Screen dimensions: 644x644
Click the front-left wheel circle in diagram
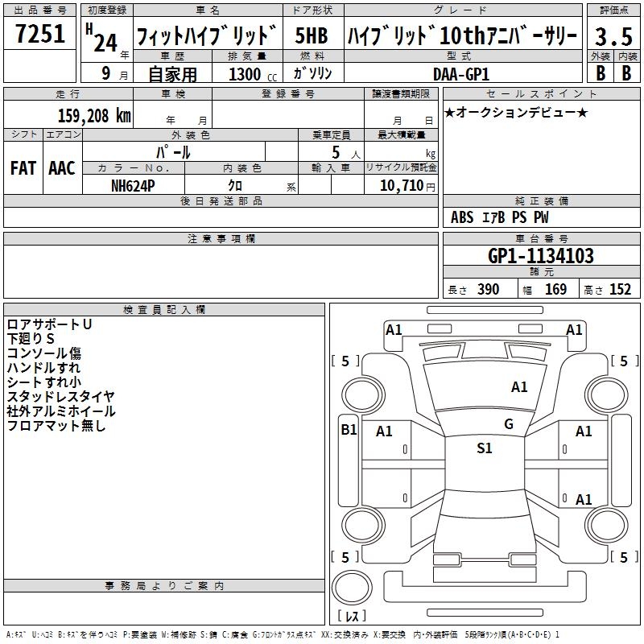click(x=363, y=394)
